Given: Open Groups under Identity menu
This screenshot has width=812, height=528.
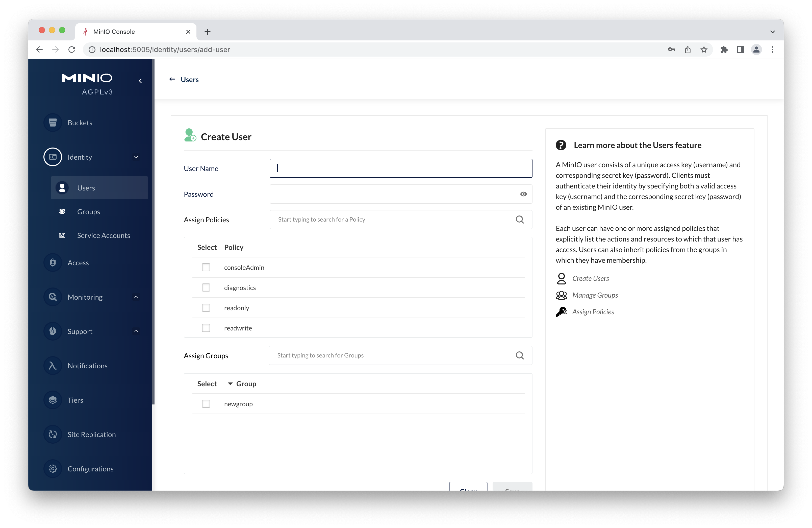Looking at the screenshot, I should (x=88, y=212).
